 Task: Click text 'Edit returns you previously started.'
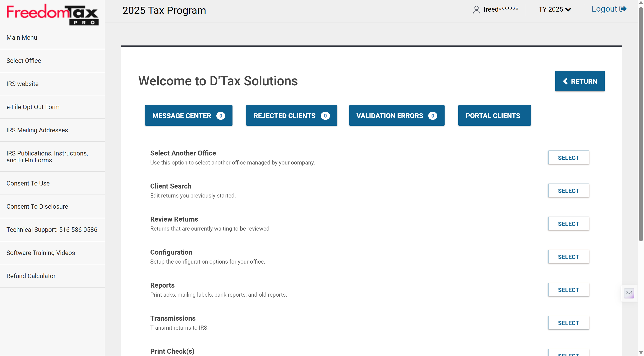[x=193, y=196]
